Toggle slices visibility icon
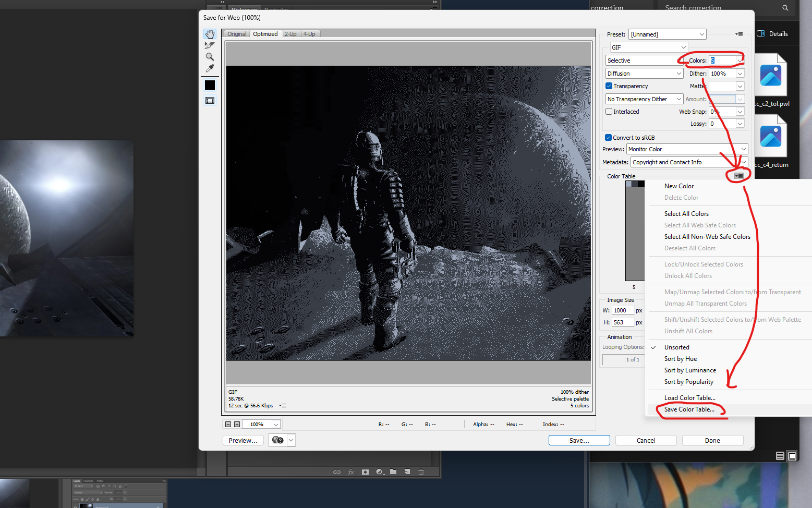This screenshot has width=812, height=508. [210, 101]
